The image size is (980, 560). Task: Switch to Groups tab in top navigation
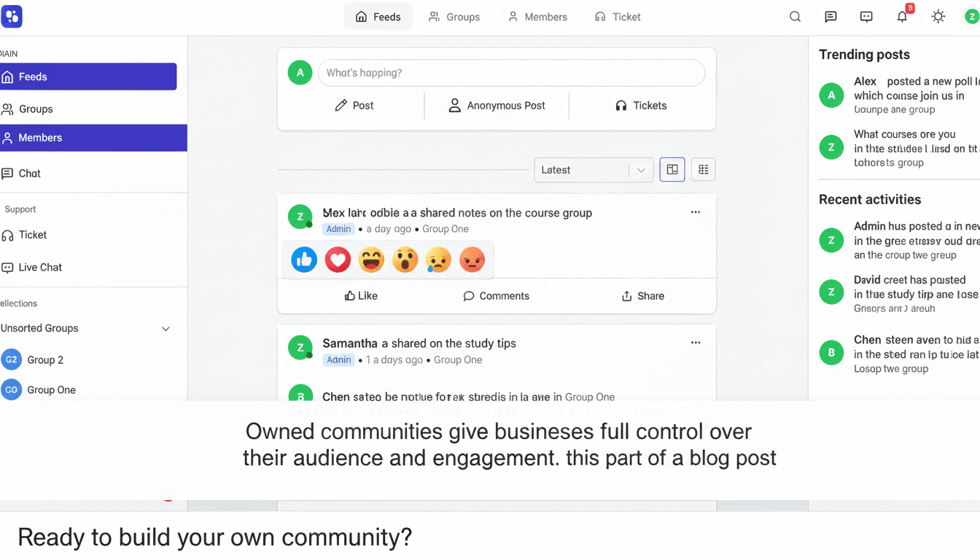454,17
